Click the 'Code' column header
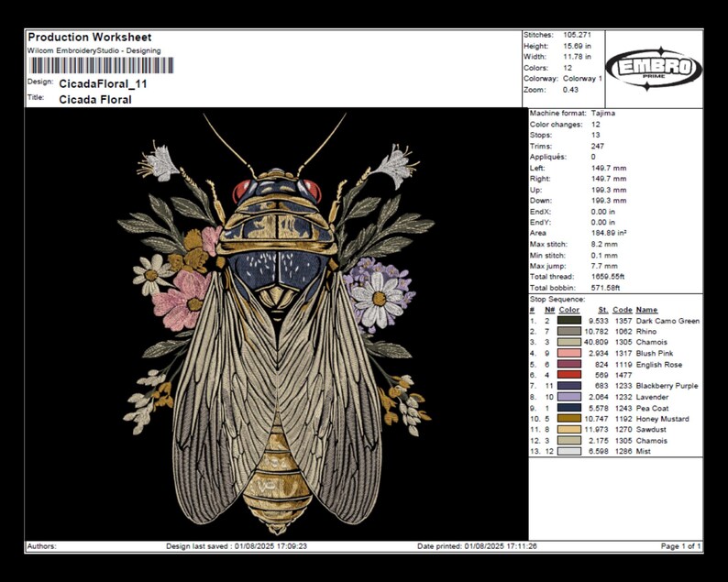This screenshot has width=728, height=582. (x=623, y=310)
